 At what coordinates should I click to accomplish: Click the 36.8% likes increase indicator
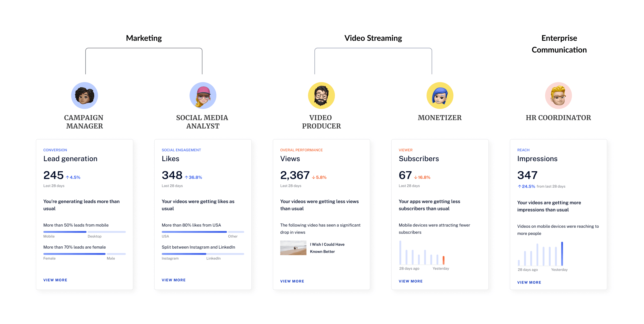tap(193, 177)
